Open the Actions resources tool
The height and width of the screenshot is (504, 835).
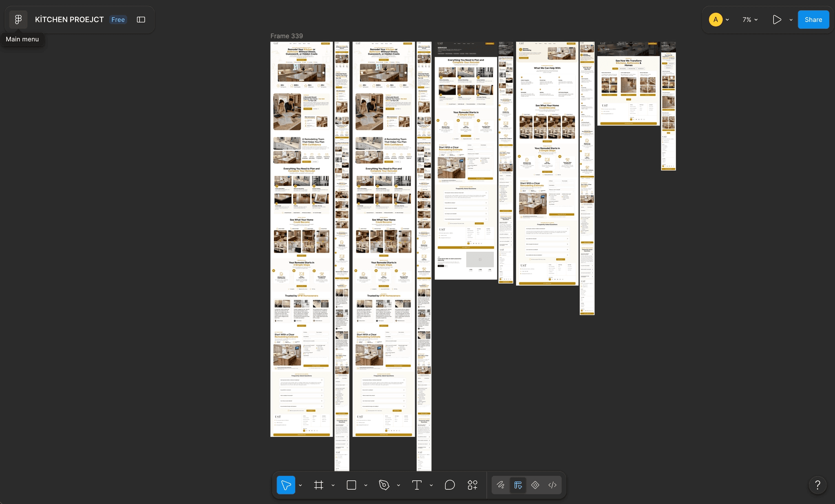473,485
